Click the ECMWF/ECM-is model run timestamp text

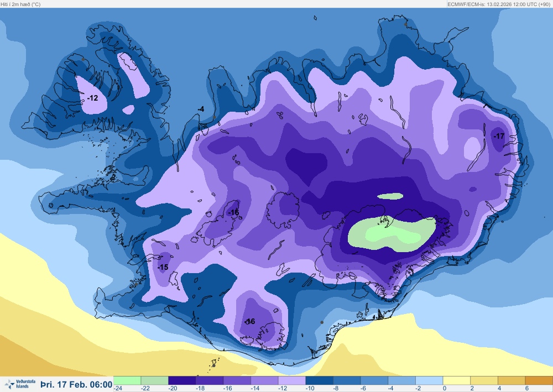pyautogui.click(x=499, y=4)
